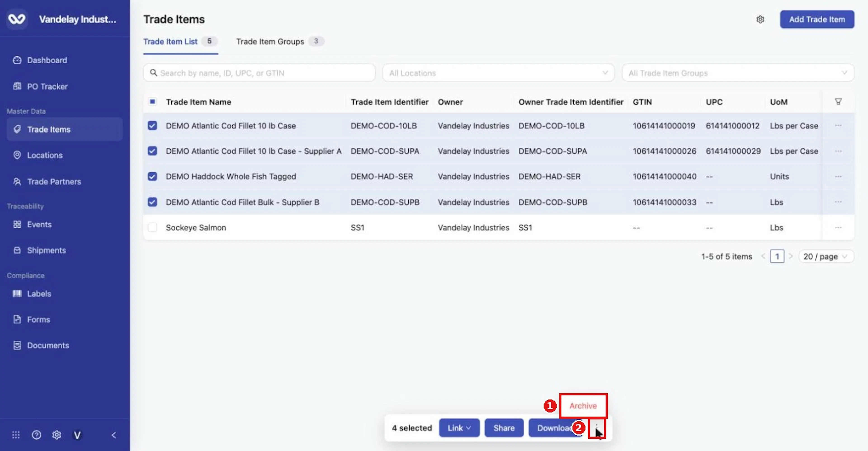Select the Trade Item List tab
The width and height of the screenshot is (868, 451).
tap(180, 41)
